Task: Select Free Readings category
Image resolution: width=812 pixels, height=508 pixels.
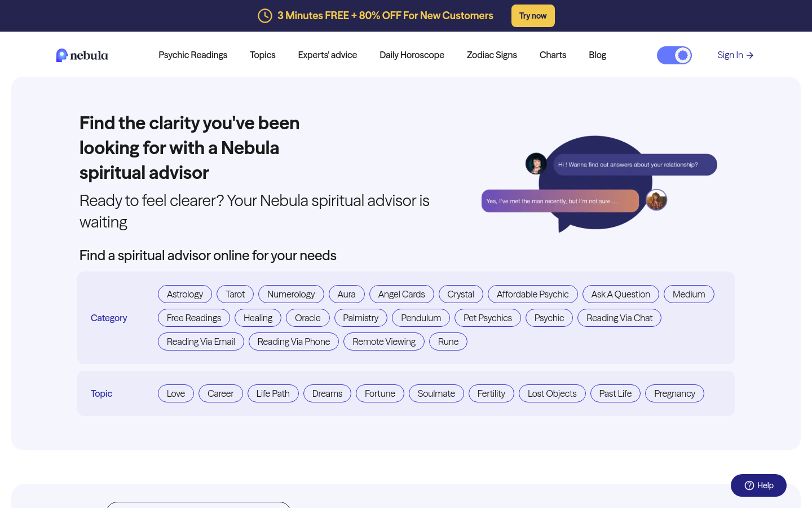Action: pyautogui.click(x=194, y=318)
